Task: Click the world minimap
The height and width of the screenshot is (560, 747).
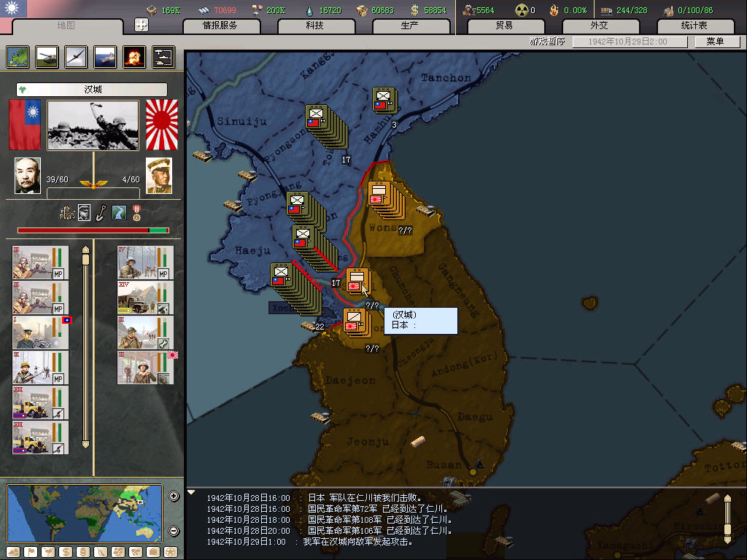Action: click(x=85, y=513)
